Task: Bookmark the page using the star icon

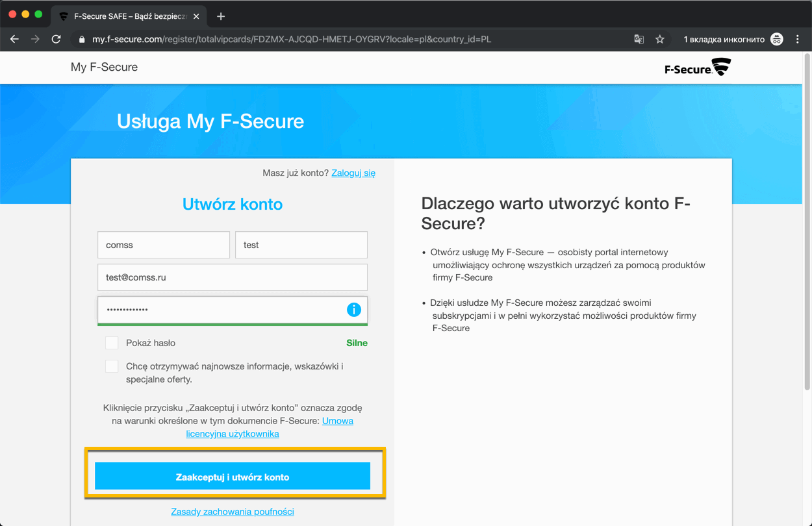Action: point(660,39)
